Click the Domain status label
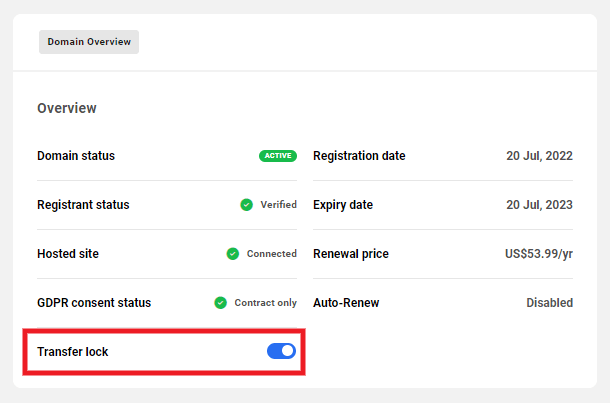This screenshot has height=403, width=610. click(76, 156)
